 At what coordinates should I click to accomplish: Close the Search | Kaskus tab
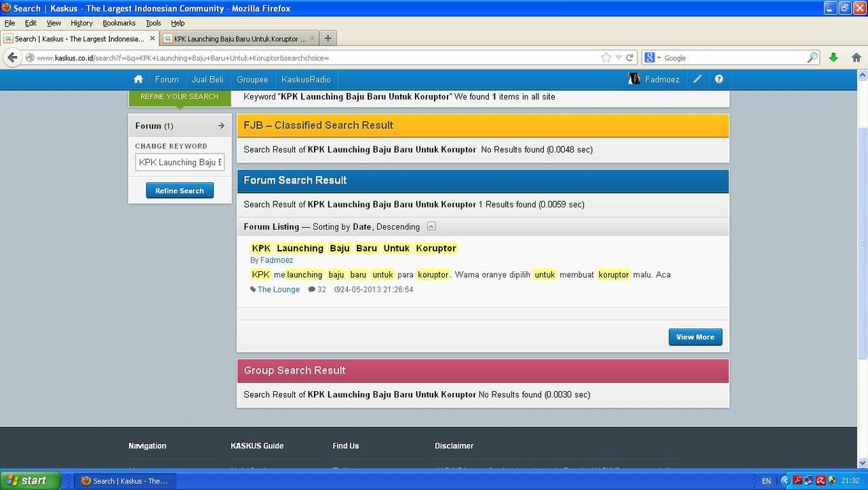pyautogui.click(x=152, y=39)
